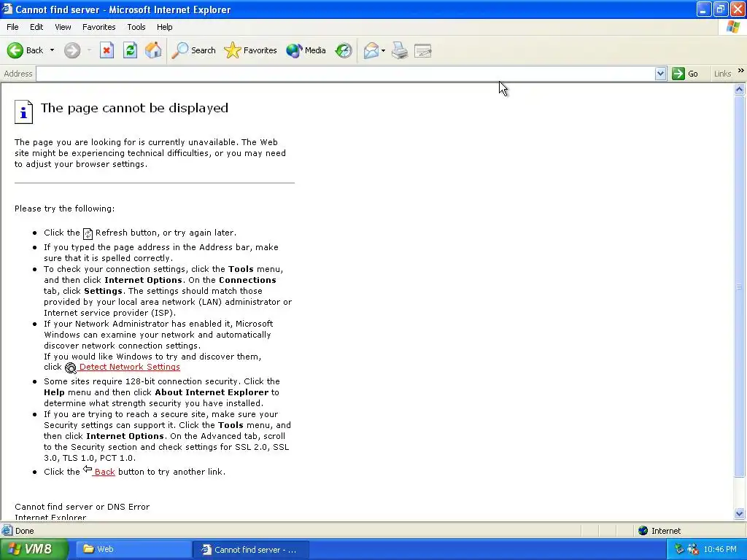Image resolution: width=747 pixels, height=560 pixels.
Task: Click the first system tray network icon
Action: point(679,550)
